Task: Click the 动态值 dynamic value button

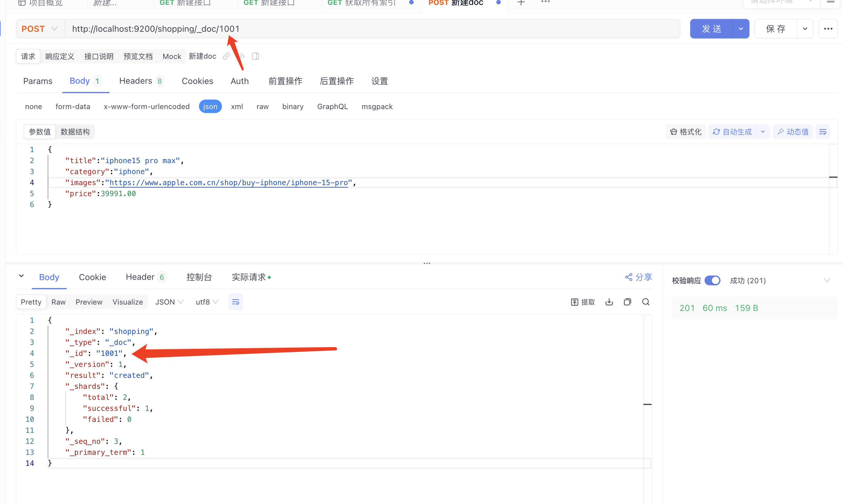Action: pos(793,132)
